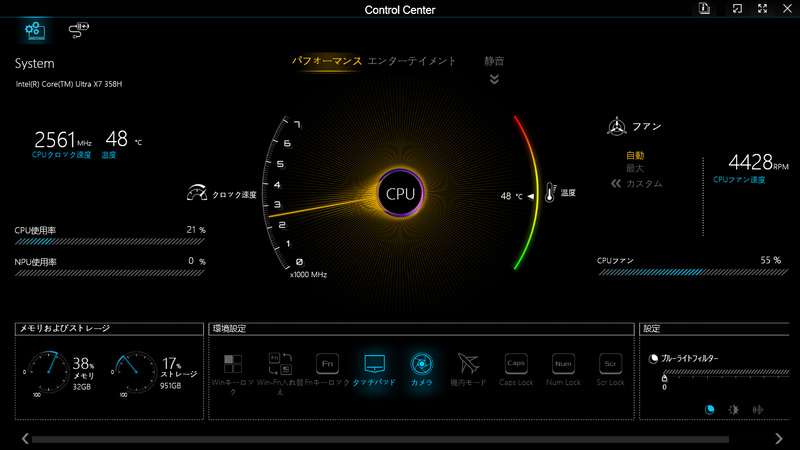The height and width of the screenshot is (450, 800).
Task: Set fan mode to 自動
Action: pyautogui.click(x=635, y=155)
